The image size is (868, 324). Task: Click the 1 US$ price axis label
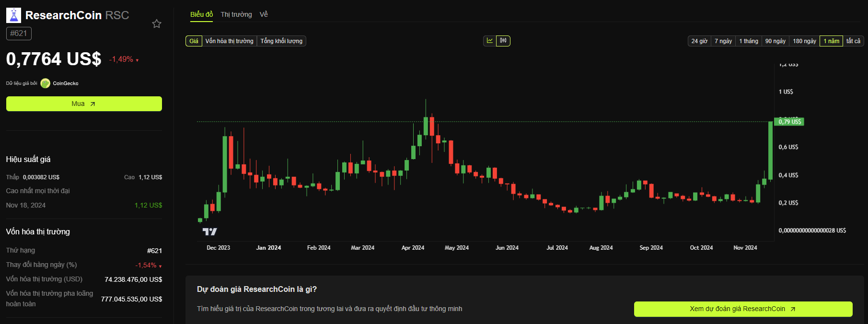click(x=786, y=92)
